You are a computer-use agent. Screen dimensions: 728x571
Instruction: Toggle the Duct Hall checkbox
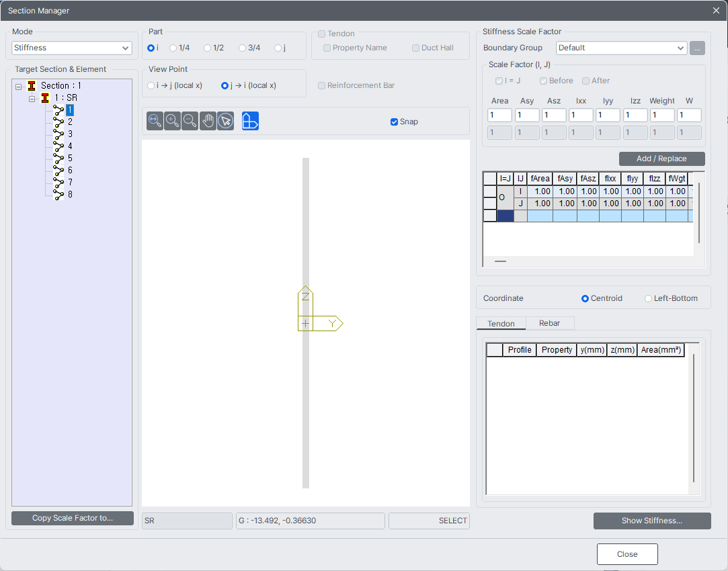(415, 48)
